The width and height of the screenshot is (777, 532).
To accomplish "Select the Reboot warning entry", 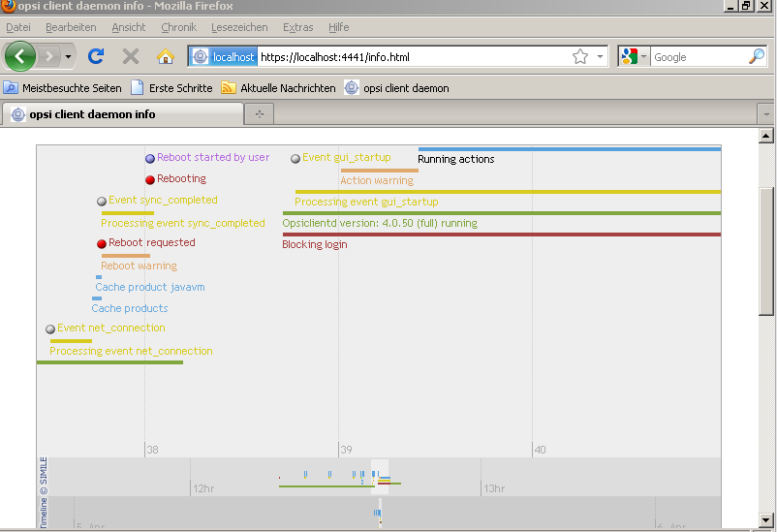I will (x=139, y=266).
